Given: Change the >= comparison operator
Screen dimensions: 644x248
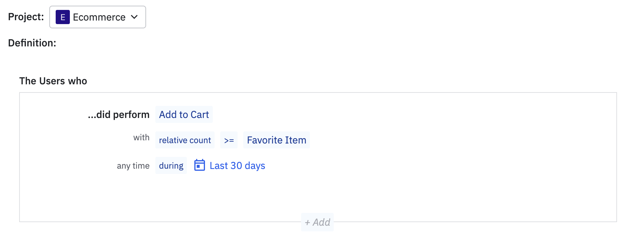Looking at the screenshot, I should [229, 140].
